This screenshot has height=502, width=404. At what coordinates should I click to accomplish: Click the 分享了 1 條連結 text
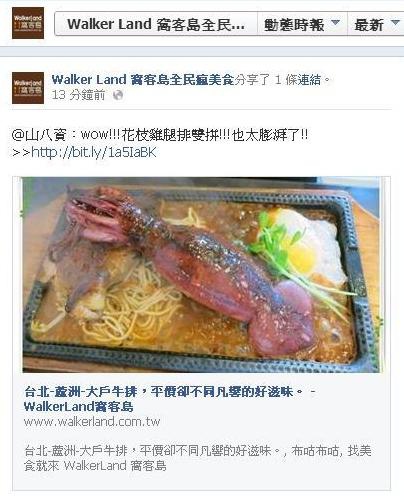coord(282,80)
